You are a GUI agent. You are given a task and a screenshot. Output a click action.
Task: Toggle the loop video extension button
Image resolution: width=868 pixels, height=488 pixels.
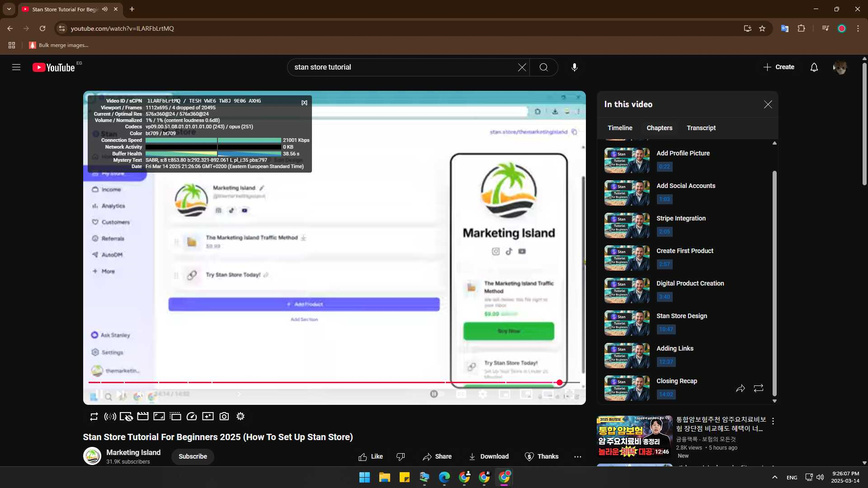[94, 417]
